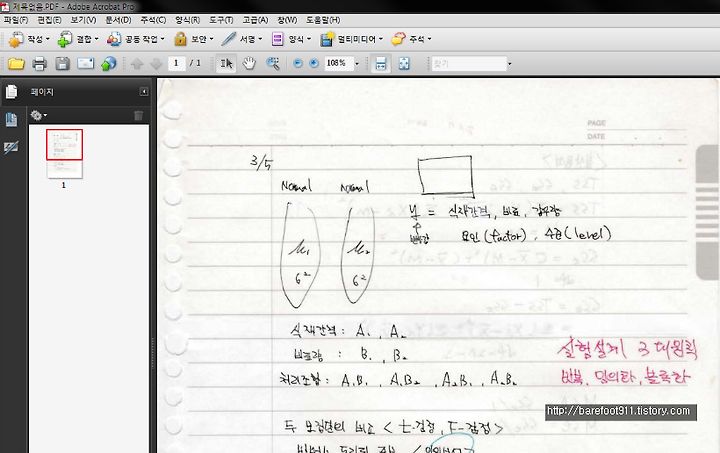The image size is (720, 453).
Task: Activate the Select tool
Action: [226, 63]
